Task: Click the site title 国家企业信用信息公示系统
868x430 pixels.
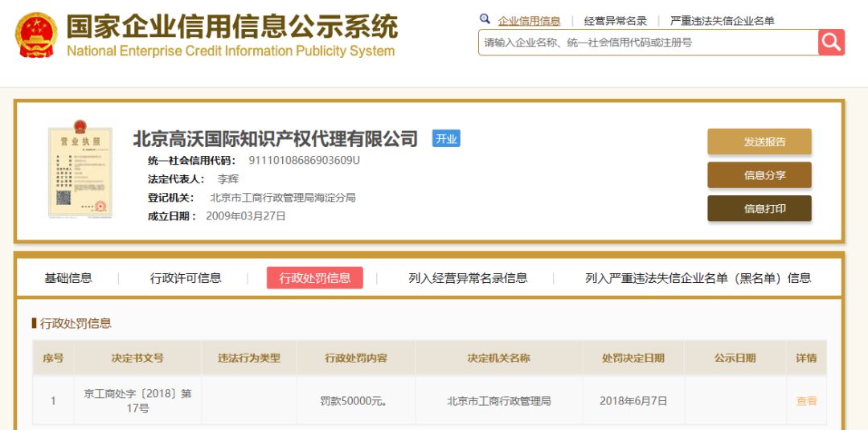Action: click(x=232, y=26)
